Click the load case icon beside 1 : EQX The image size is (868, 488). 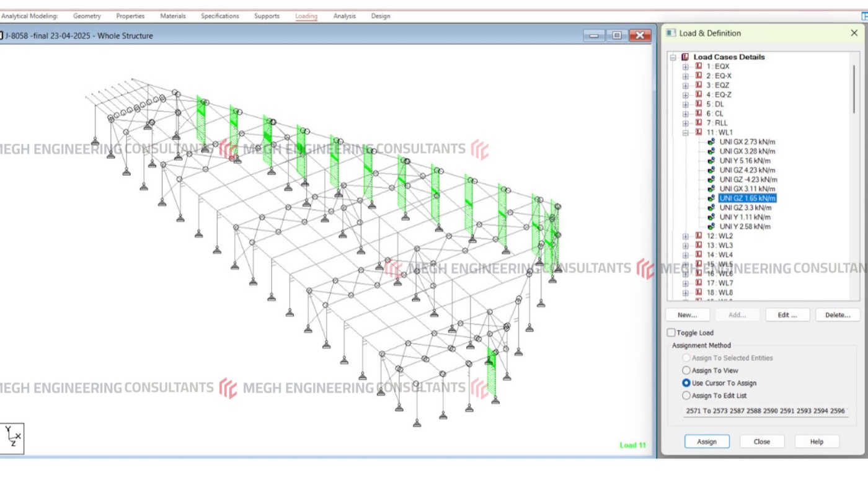699,66
